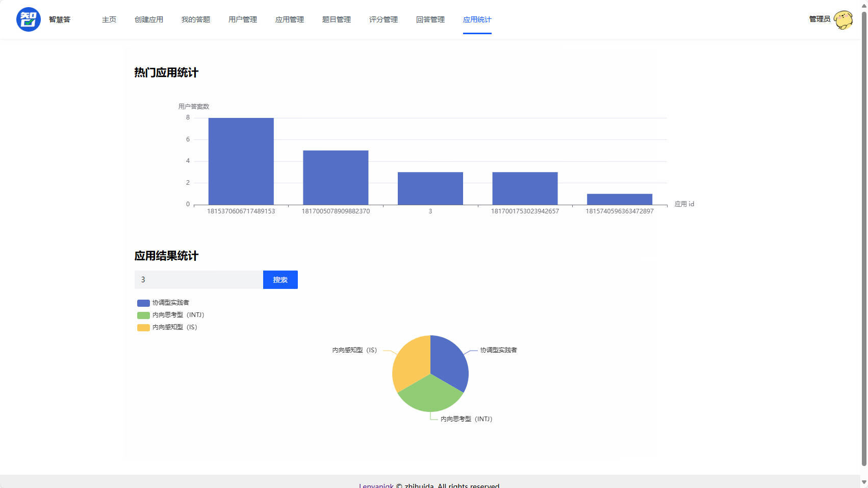Click the 智慧答 site title text

coord(60,19)
